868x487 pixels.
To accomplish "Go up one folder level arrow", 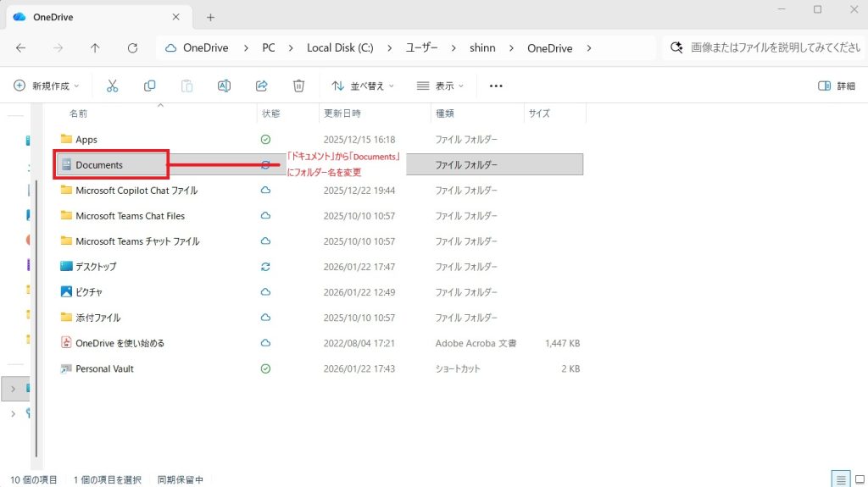I will coord(95,48).
